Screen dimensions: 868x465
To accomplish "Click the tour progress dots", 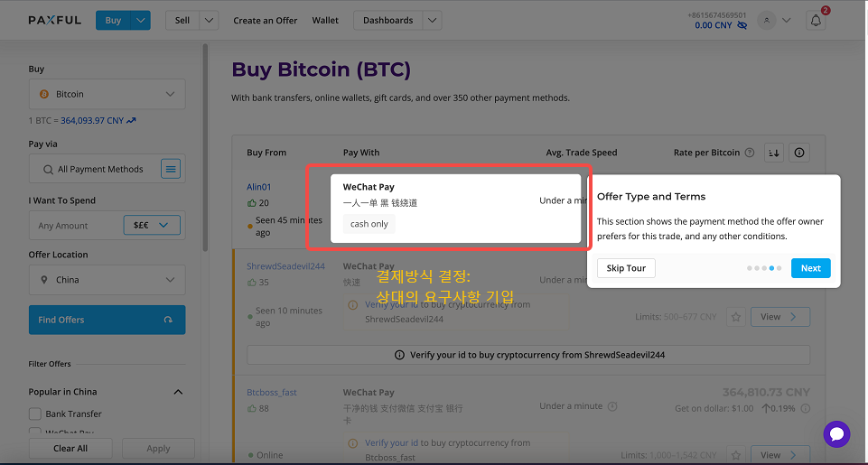I will tap(764, 268).
